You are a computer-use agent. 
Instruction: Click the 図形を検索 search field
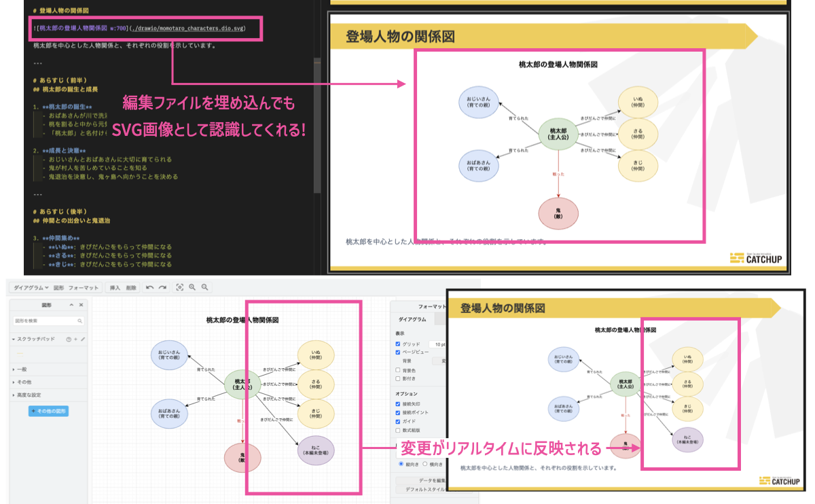(45, 321)
